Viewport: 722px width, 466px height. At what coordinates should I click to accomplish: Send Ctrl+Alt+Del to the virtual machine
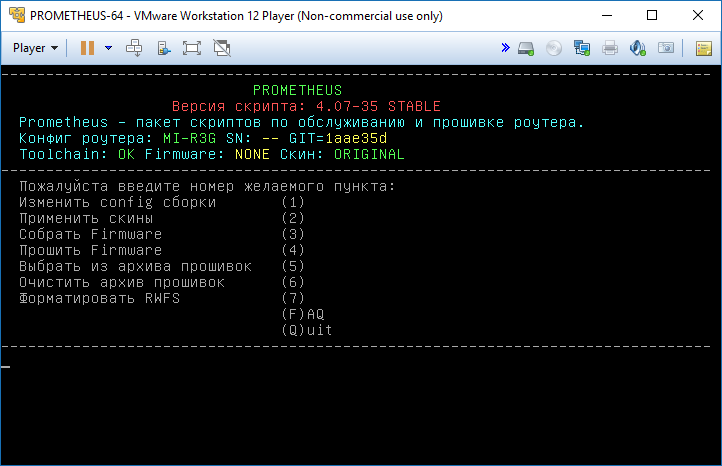(134, 48)
